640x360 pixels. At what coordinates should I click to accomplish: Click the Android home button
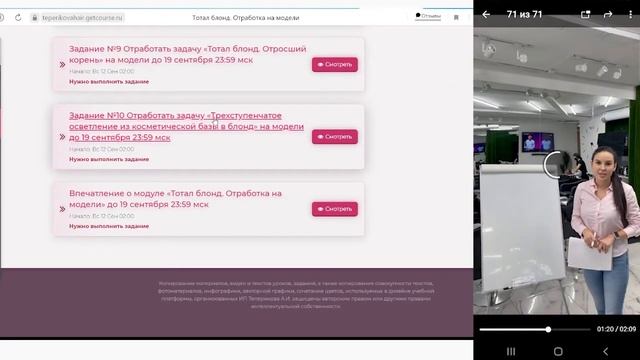(x=558, y=351)
